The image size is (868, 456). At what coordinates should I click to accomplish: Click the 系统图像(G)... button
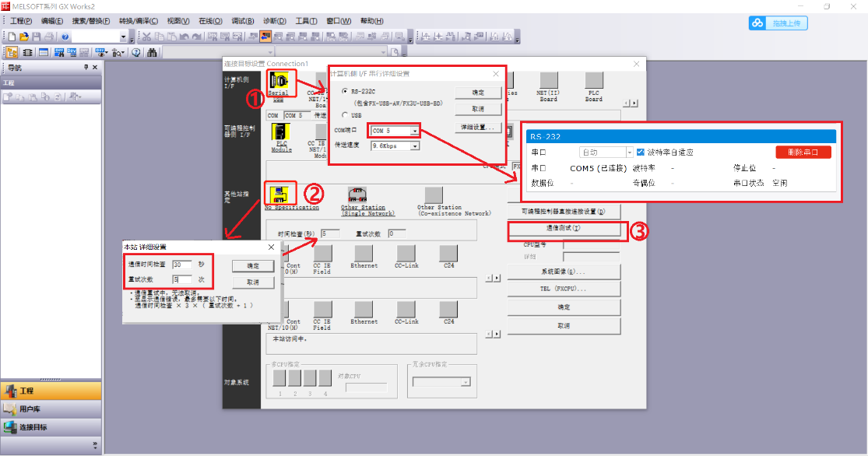click(564, 272)
